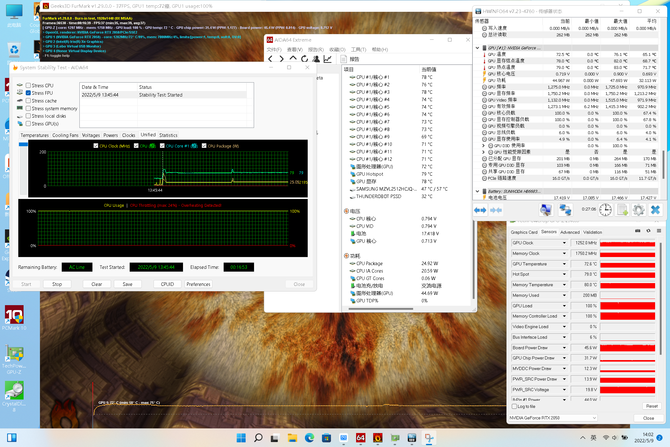Click FurMark icon in the taskbar
Screen dimensions: 670x447
(x=378, y=438)
